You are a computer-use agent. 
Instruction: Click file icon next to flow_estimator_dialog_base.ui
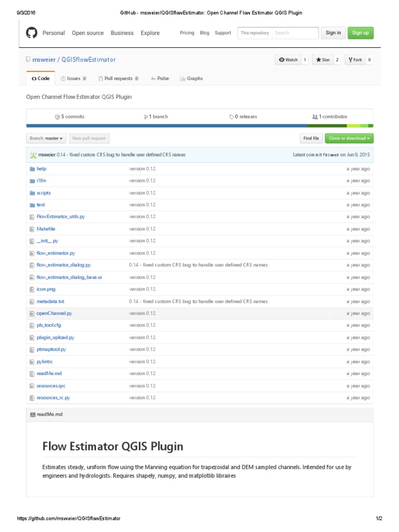point(32,277)
